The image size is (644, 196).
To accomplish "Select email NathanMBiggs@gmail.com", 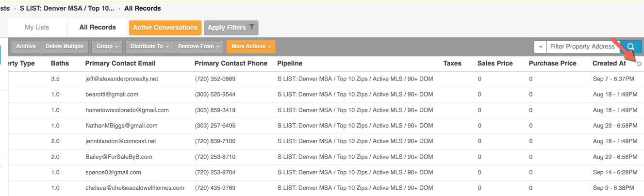I will [x=121, y=126].
